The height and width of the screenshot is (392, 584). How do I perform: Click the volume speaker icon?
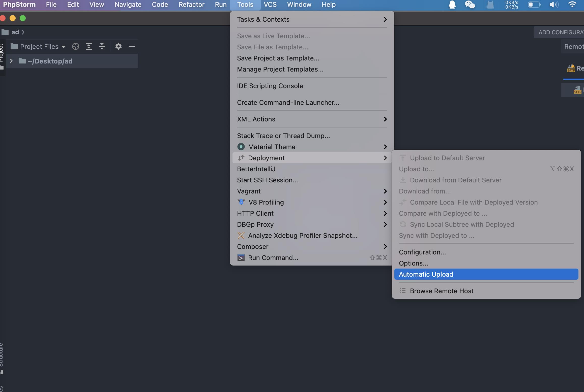click(554, 5)
